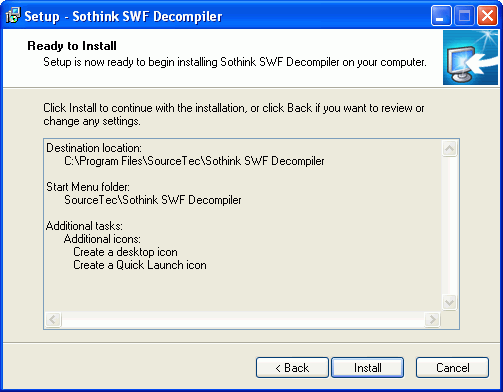Click the setup installer icon in title bar
This screenshot has height=392, width=503.
13,16
